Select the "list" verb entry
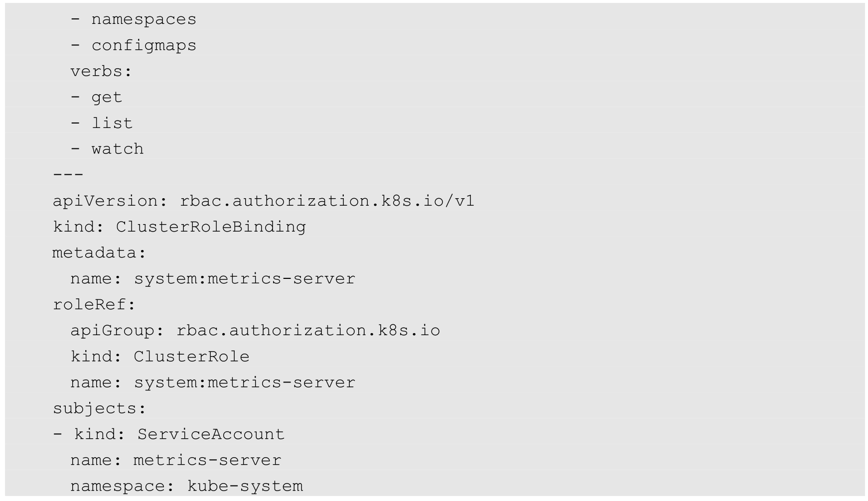This screenshot has height=501, width=868. pyautogui.click(x=112, y=123)
